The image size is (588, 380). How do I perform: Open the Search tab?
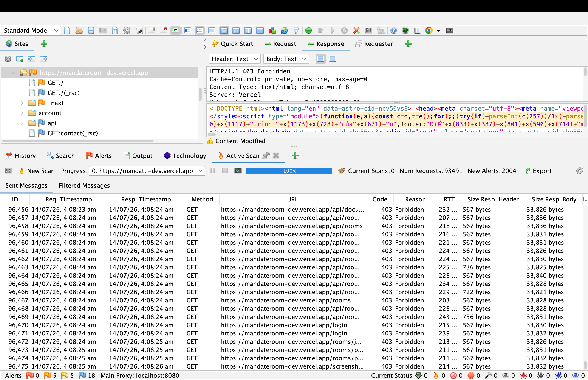tap(61, 156)
